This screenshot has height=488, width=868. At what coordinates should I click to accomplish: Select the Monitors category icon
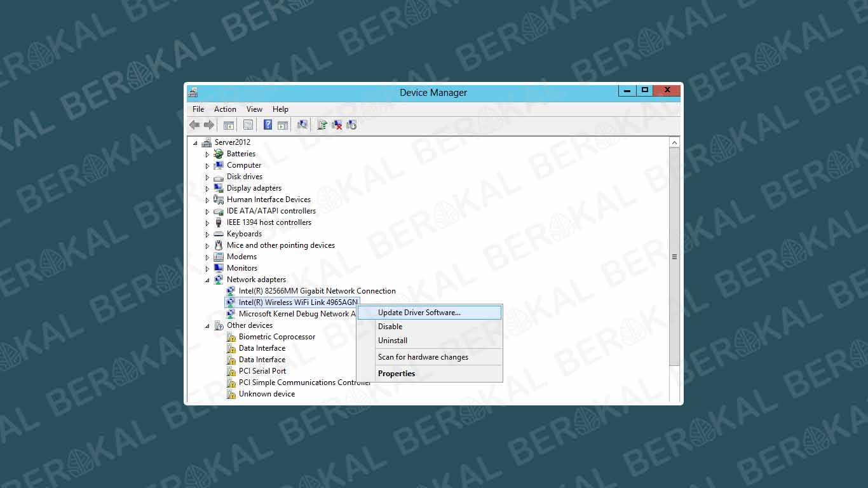[219, 268]
